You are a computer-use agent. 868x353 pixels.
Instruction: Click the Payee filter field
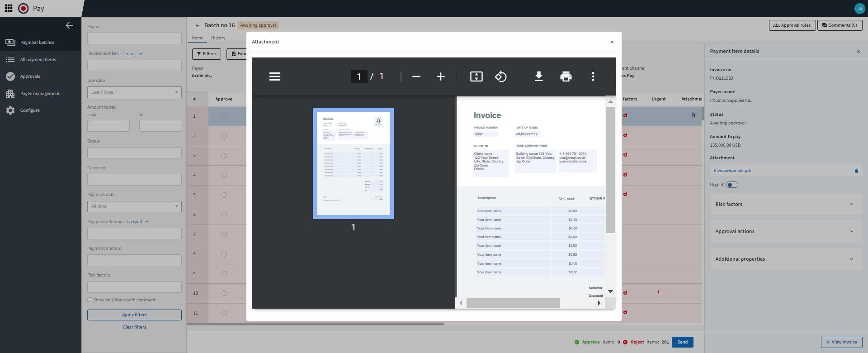click(x=134, y=38)
